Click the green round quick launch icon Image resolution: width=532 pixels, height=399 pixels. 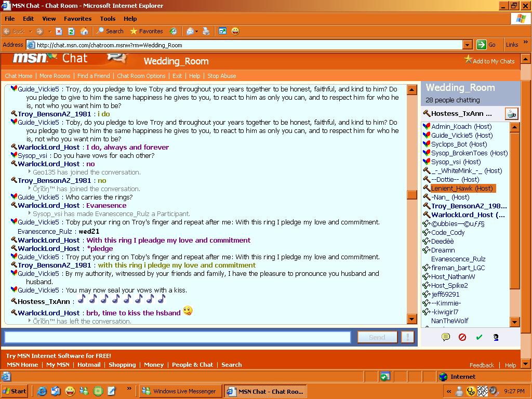pos(98,391)
